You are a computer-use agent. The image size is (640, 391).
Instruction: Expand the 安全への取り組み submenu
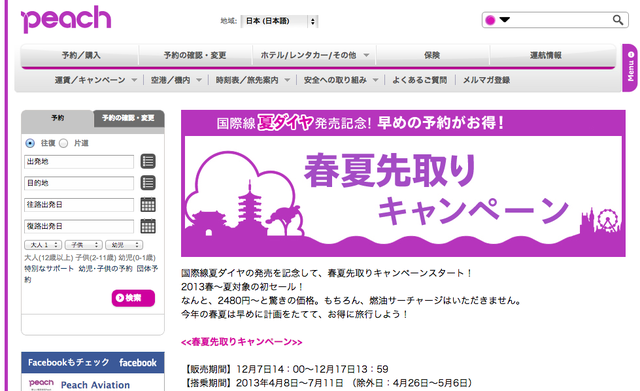click(341, 80)
